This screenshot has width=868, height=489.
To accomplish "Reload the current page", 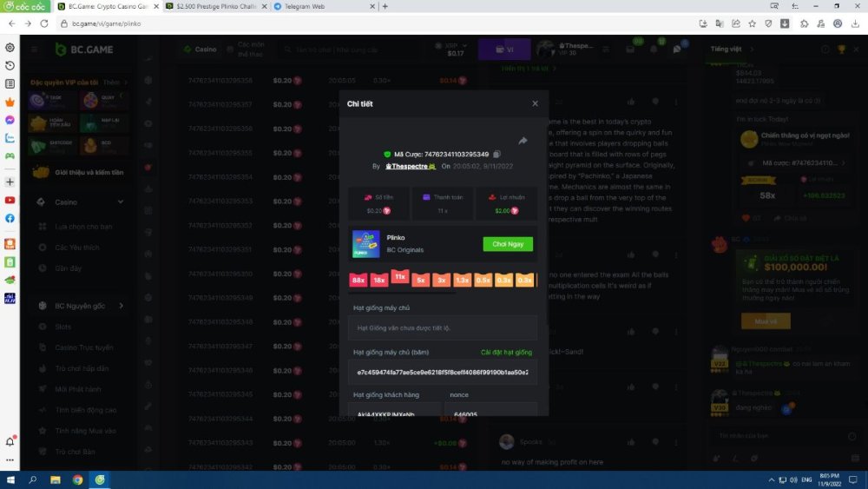I will (x=43, y=23).
